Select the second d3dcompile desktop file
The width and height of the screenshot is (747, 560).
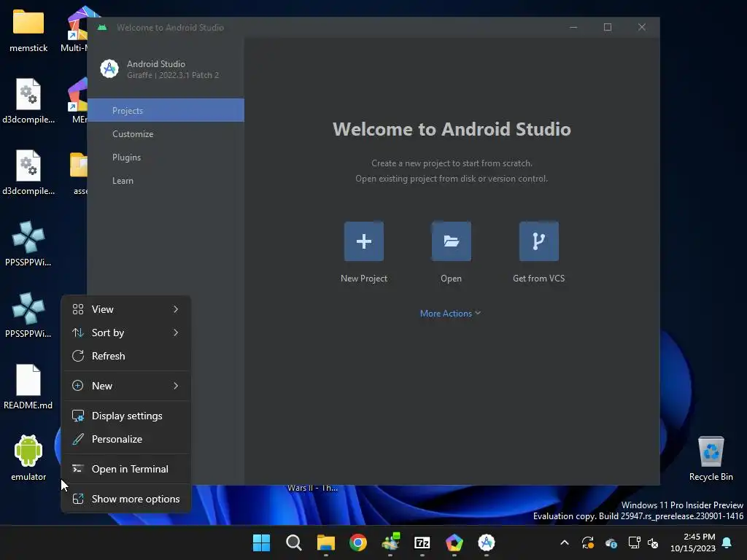coord(28,172)
